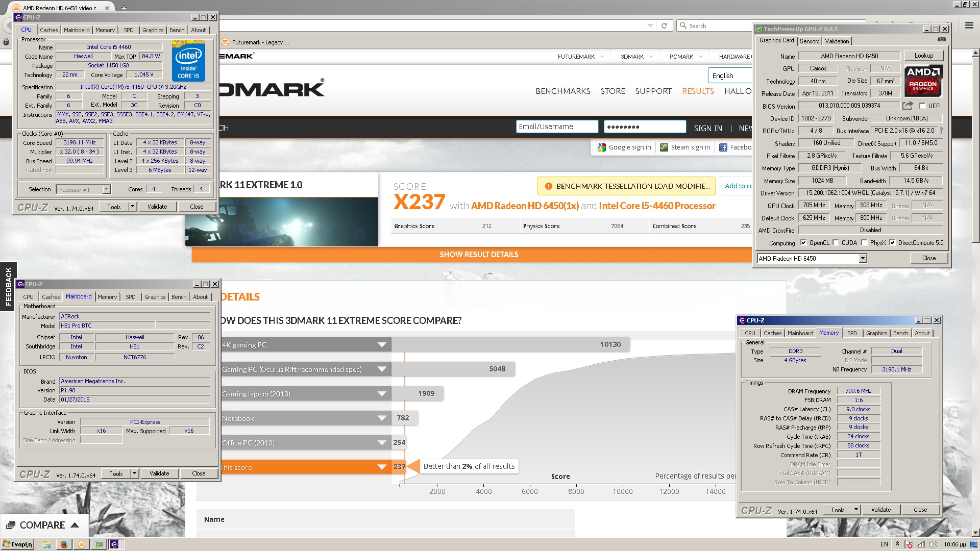Open the Bench tab in the Mainboard CPU-Z window

click(x=179, y=297)
